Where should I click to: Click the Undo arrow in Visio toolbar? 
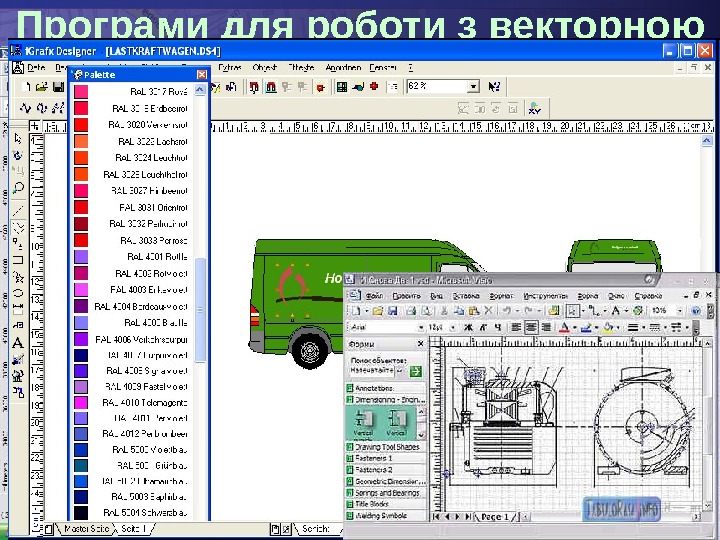(507, 311)
